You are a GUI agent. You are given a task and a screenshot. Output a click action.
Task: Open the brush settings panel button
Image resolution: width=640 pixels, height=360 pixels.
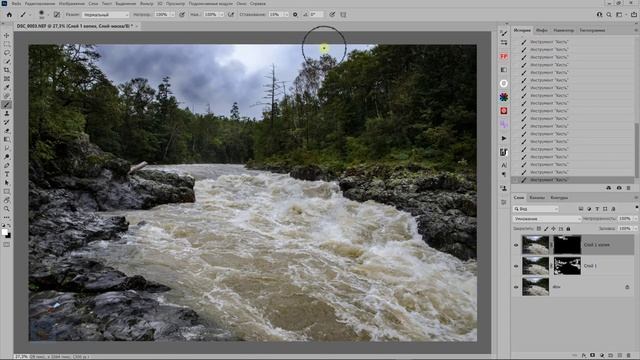point(57,14)
